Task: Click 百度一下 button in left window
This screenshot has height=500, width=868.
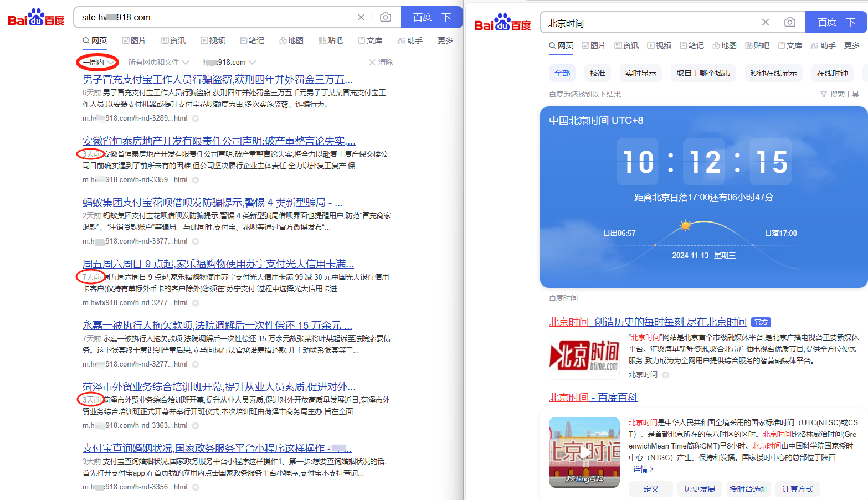Action: (432, 17)
